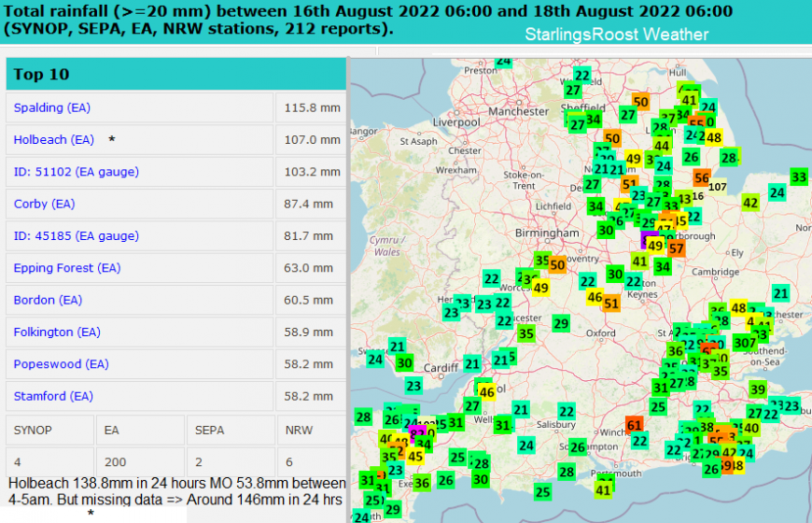Select the 58.9 mm rainfall value
812x523 pixels.
308,332
